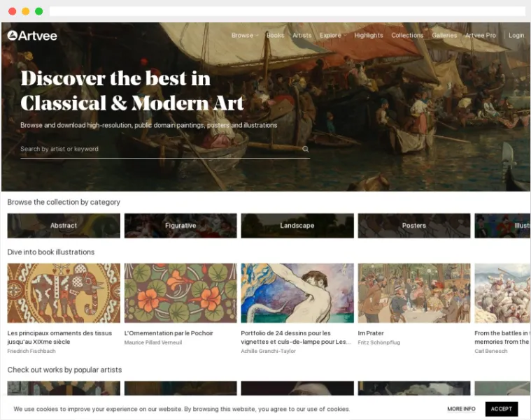Expand the Explore dropdown menu
This screenshot has width=531, height=420.
333,35
